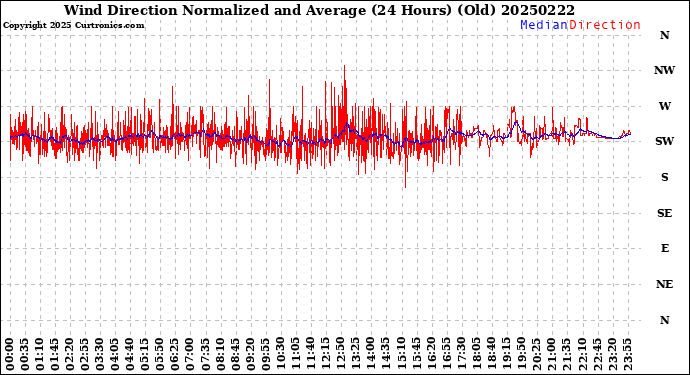This screenshot has width=690, height=375.
Task: Select the SW label on the direction axis
Action: [x=664, y=141]
